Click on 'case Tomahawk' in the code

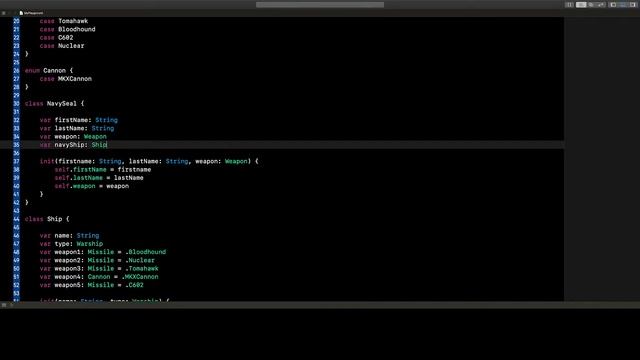64,21
